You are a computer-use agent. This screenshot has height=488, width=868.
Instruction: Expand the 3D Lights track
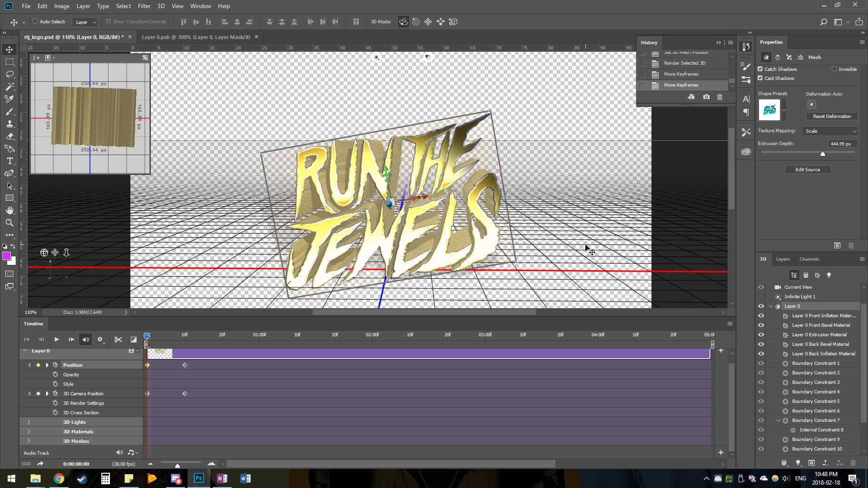pyautogui.click(x=28, y=422)
